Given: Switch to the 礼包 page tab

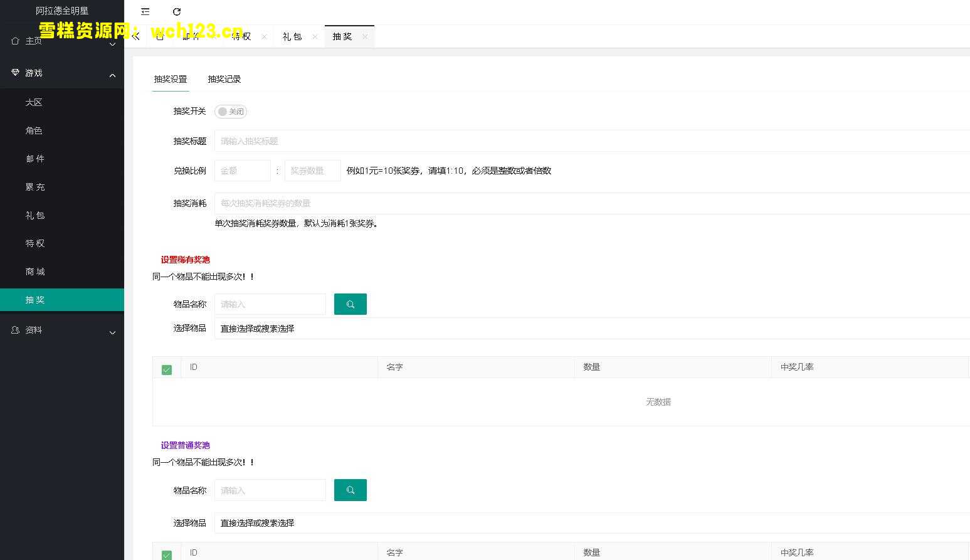Looking at the screenshot, I should pyautogui.click(x=292, y=36).
